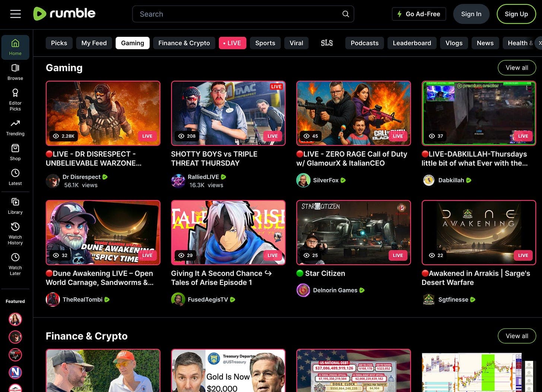
Task: Select the Leaderboard tab
Action: click(x=412, y=43)
